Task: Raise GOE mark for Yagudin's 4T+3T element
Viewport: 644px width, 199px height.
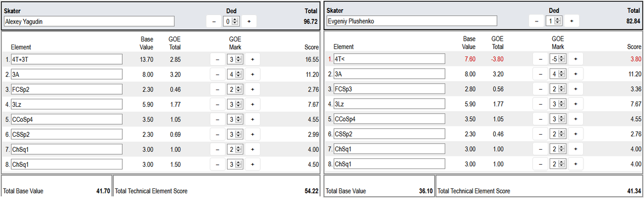Action: (253, 59)
